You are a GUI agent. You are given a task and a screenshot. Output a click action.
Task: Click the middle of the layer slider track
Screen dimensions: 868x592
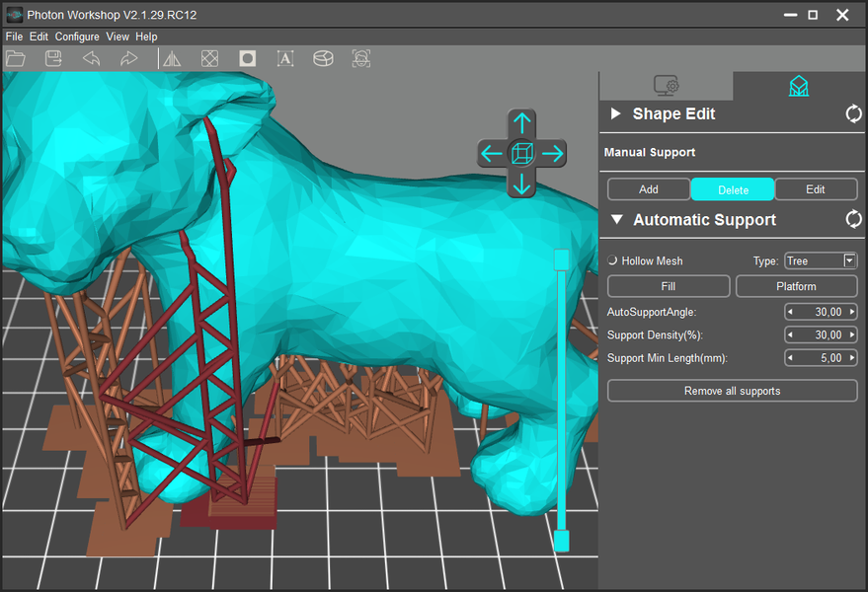click(561, 400)
